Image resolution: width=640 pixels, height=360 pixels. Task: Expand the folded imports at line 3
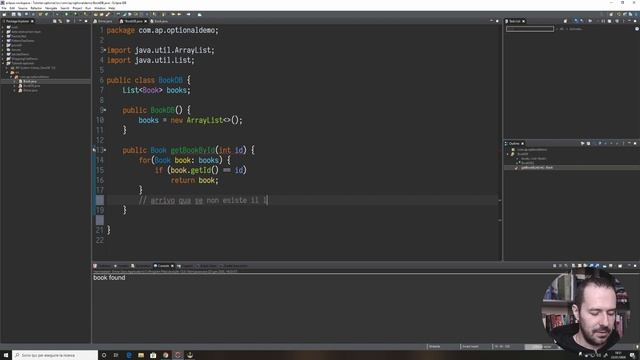[x=105, y=50]
